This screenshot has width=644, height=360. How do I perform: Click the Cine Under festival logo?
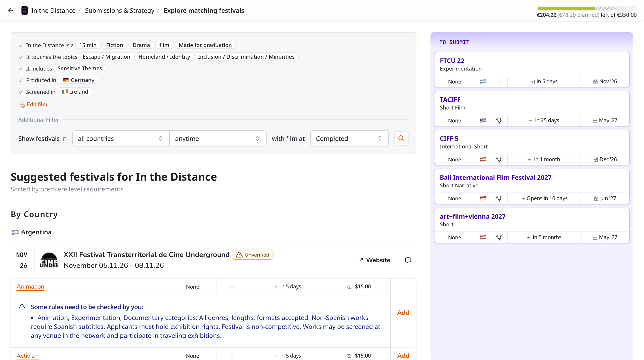[x=49, y=260]
